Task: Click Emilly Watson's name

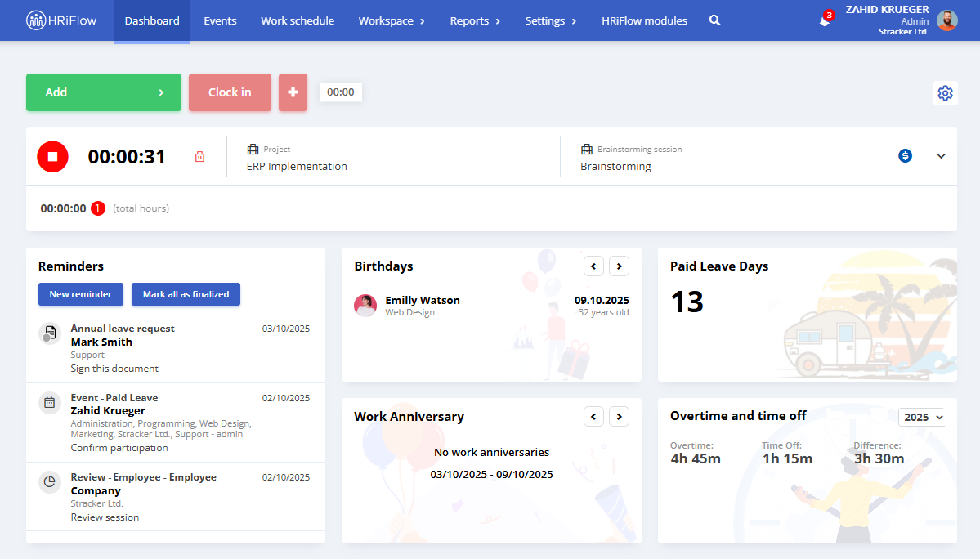Action: coord(423,301)
